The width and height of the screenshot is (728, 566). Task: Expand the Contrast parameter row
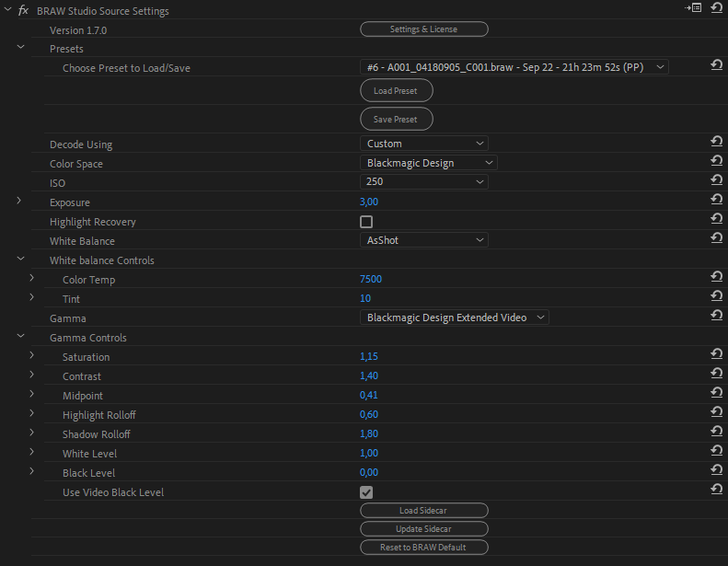(31, 375)
